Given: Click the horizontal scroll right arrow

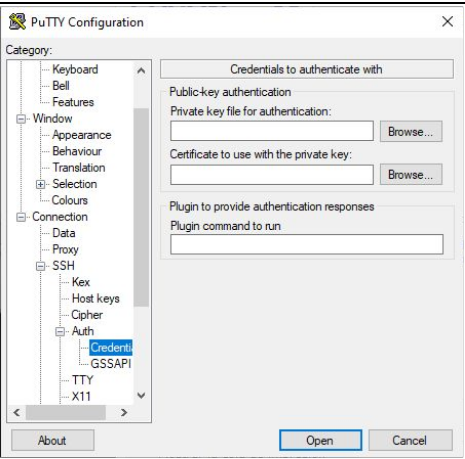Looking at the screenshot, I should pyautogui.click(x=124, y=413).
